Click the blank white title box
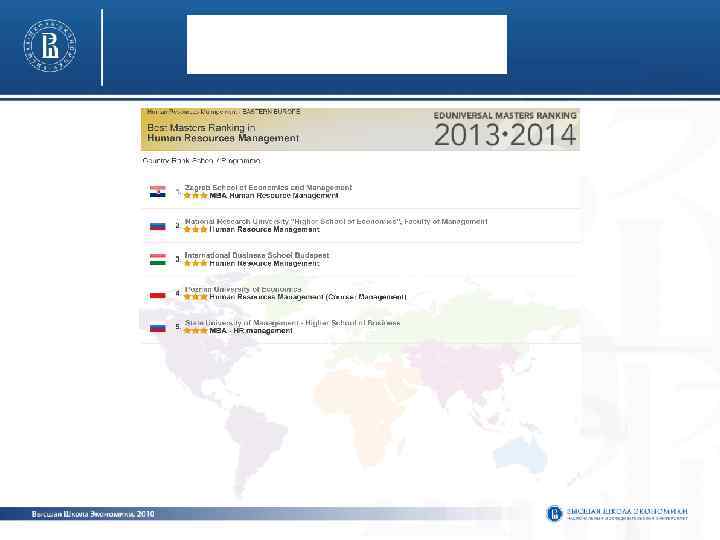This screenshot has width=720, height=540. (x=347, y=44)
